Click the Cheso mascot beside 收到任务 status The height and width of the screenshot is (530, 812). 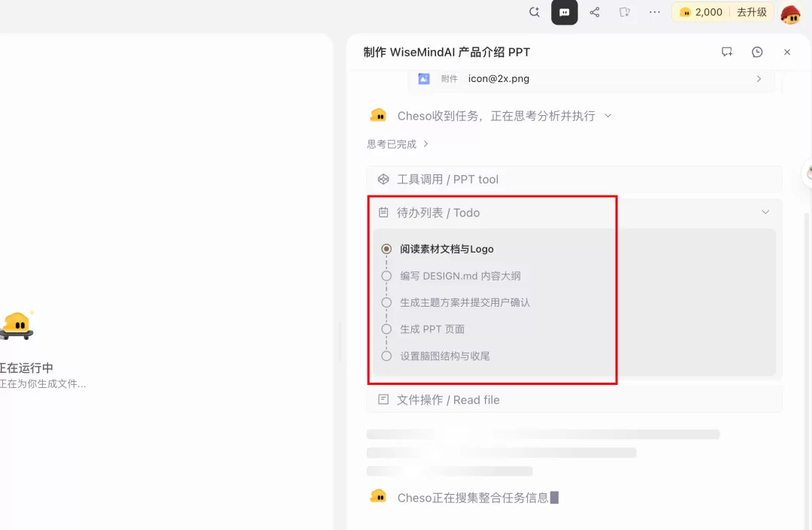(378, 115)
